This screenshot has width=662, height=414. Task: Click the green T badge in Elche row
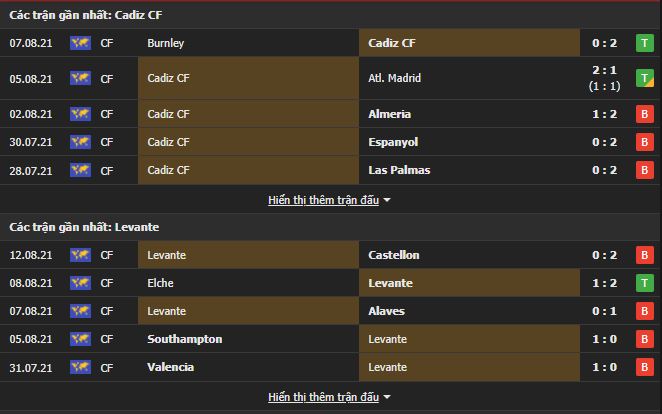[646, 283]
